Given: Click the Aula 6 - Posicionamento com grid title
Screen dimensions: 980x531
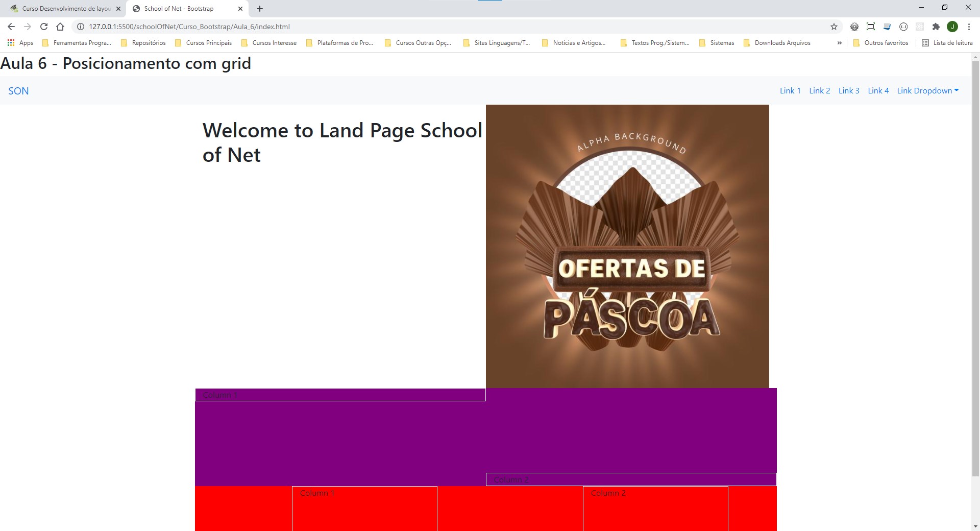Looking at the screenshot, I should [126, 63].
